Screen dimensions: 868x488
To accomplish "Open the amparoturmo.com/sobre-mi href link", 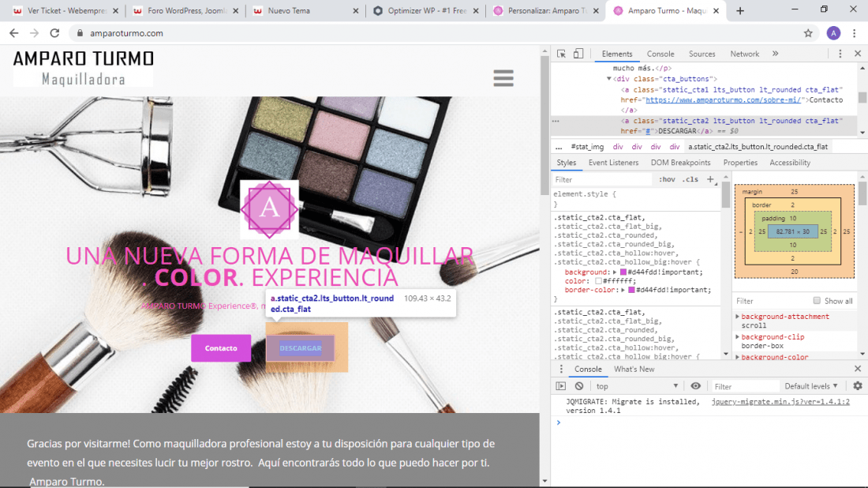I will 723,99.
